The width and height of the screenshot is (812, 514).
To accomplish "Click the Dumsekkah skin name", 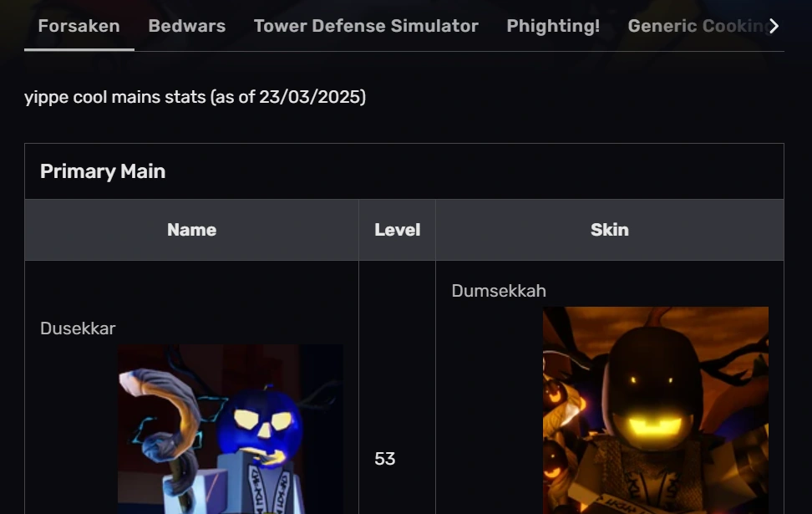I will coord(499,291).
